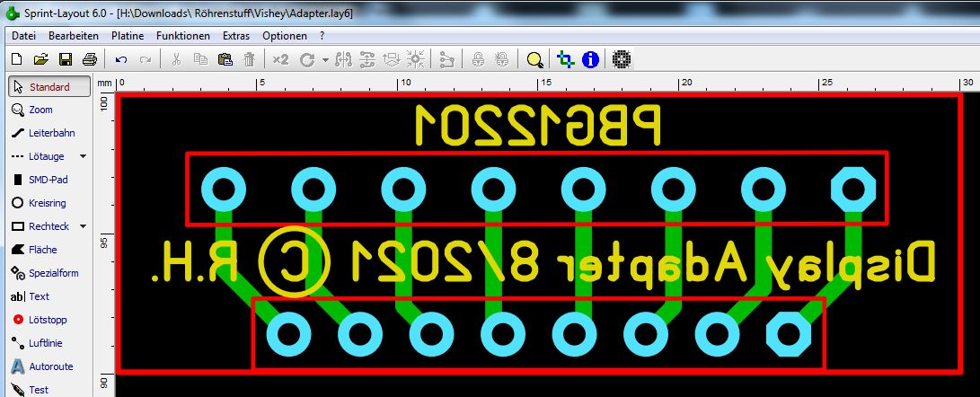Click the Autoroute button
The width and height of the screenshot is (980, 397).
tap(49, 366)
